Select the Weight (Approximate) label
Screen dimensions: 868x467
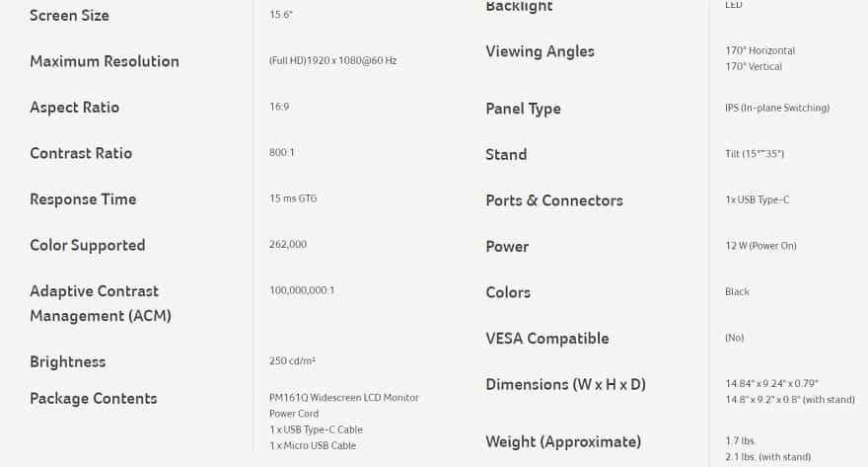[563, 442]
